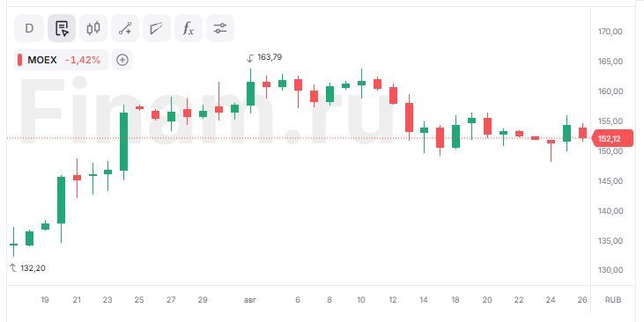Click the RUB currency label
644x322 pixels.
point(613,300)
